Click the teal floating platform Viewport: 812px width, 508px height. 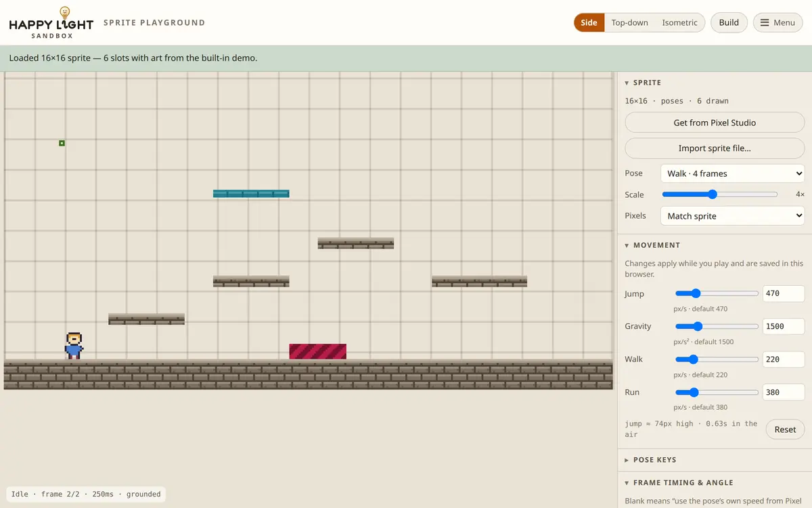(x=251, y=194)
